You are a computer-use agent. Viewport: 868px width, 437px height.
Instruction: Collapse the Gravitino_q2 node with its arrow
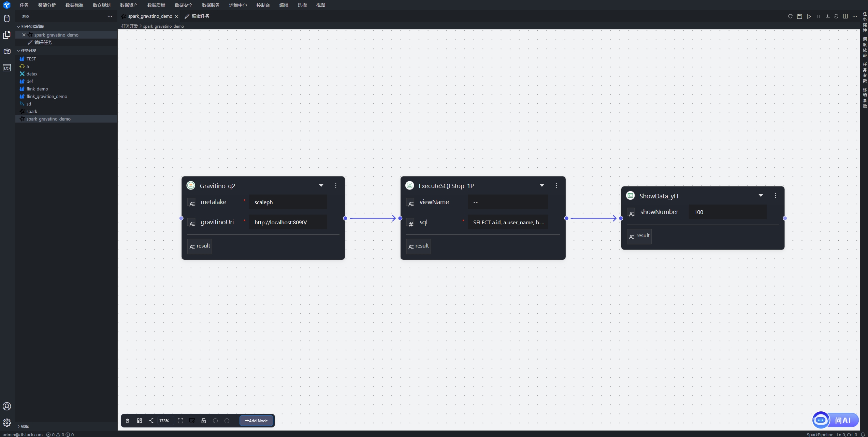[321, 185]
